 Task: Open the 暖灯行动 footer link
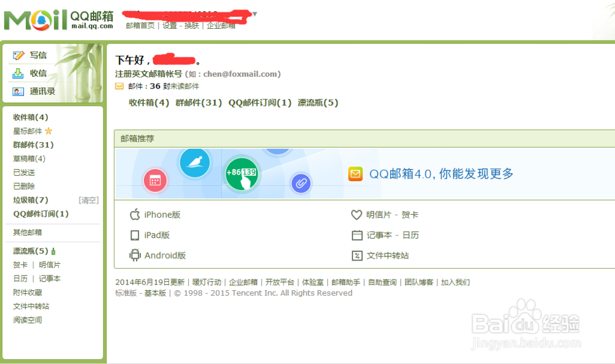click(x=207, y=282)
